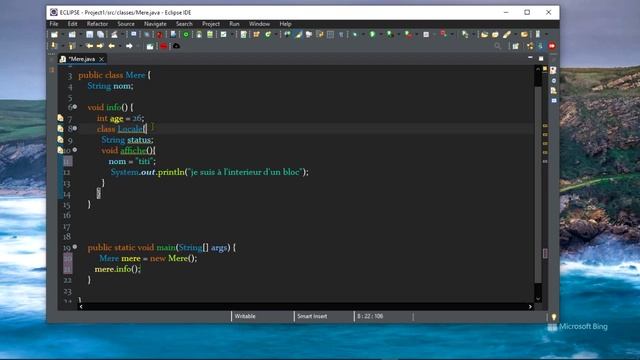The width and height of the screenshot is (640, 360).
Task: Open the Source menu
Action: pyautogui.click(x=126, y=24)
